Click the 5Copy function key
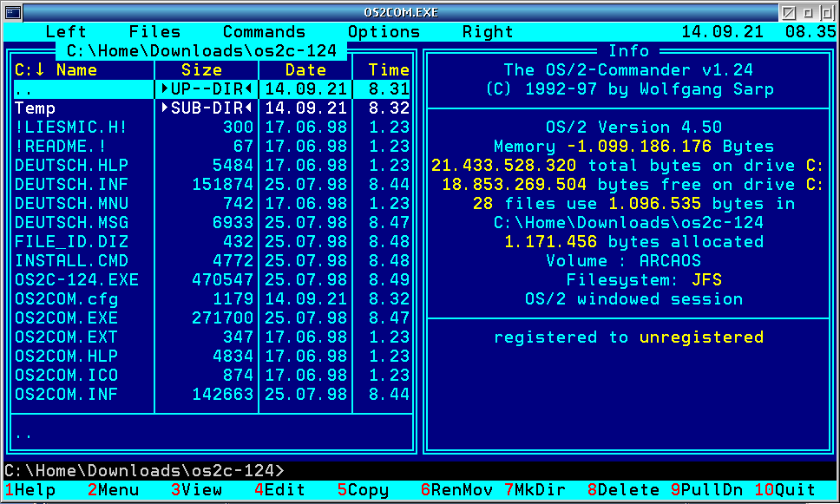 click(363, 489)
